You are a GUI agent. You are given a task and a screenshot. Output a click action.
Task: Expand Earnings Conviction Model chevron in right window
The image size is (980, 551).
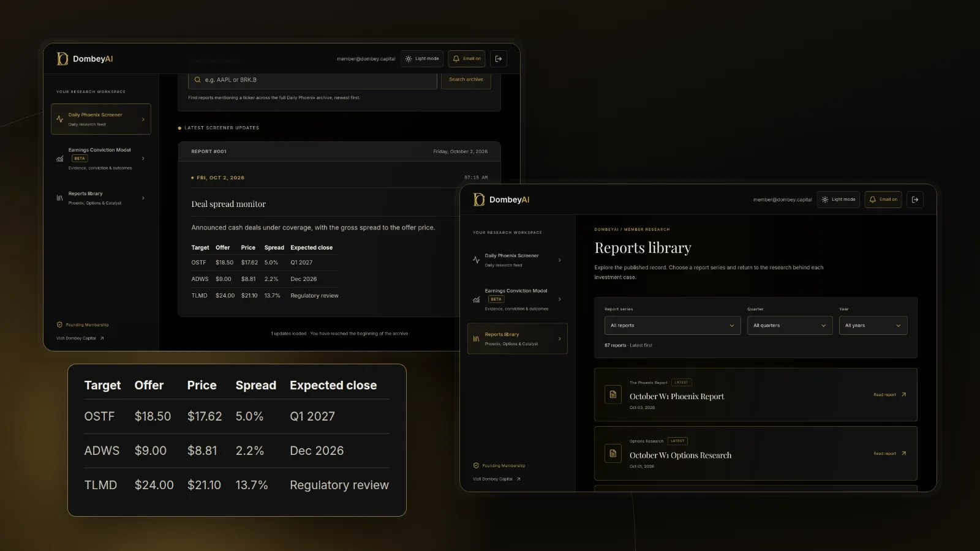click(x=560, y=299)
